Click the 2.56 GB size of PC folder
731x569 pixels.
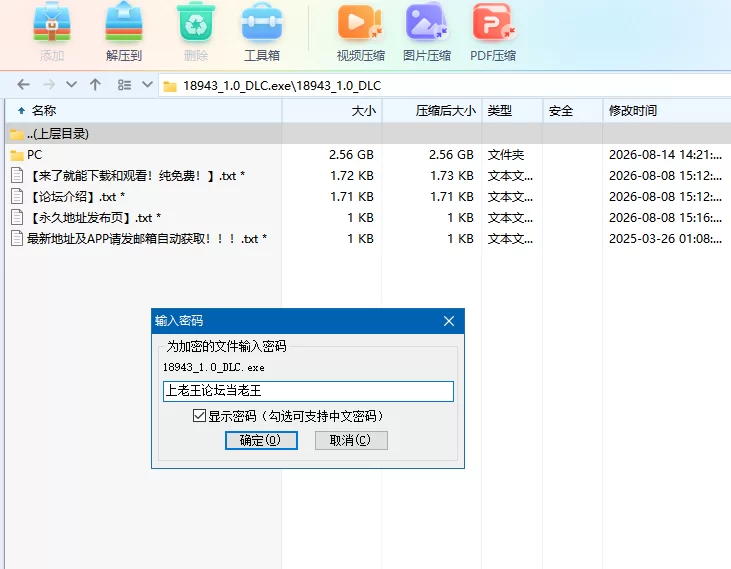coord(351,155)
